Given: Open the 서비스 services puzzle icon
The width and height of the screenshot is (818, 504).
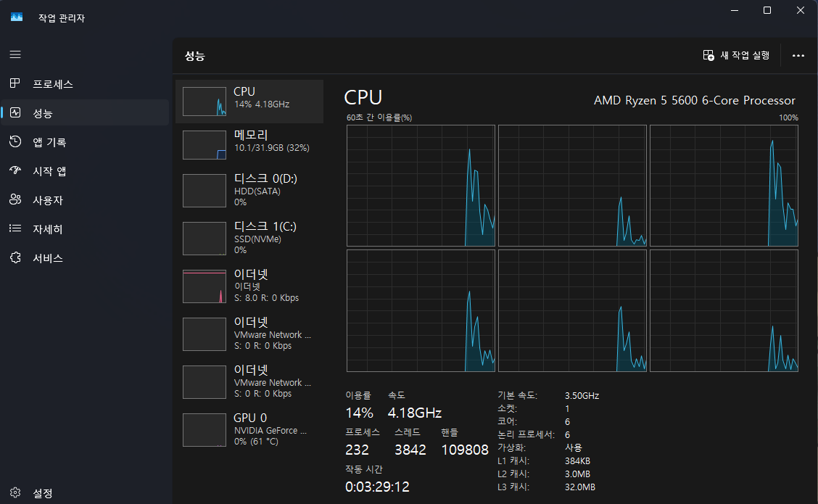Looking at the screenshot, I should click(15, 257).
